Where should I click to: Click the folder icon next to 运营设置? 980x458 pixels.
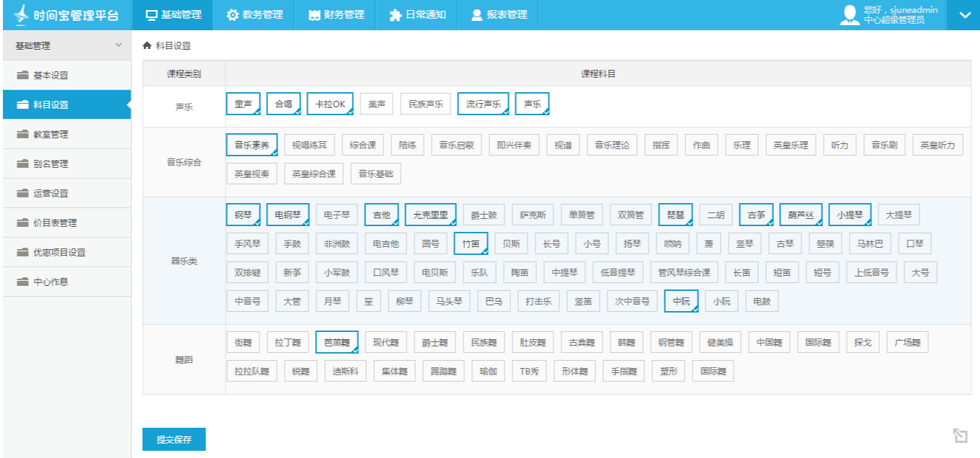tap(22, 194)
